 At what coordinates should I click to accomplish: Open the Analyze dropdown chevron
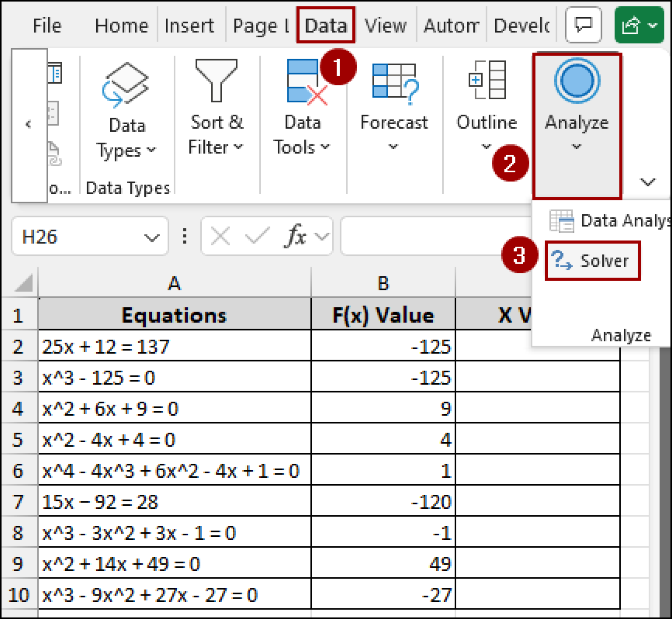[x=576, y=146]
